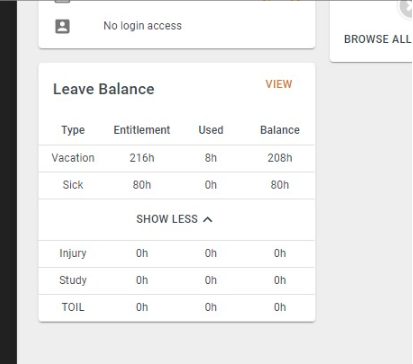Click the Sick entitlement value 80h

tap(142, 185)
